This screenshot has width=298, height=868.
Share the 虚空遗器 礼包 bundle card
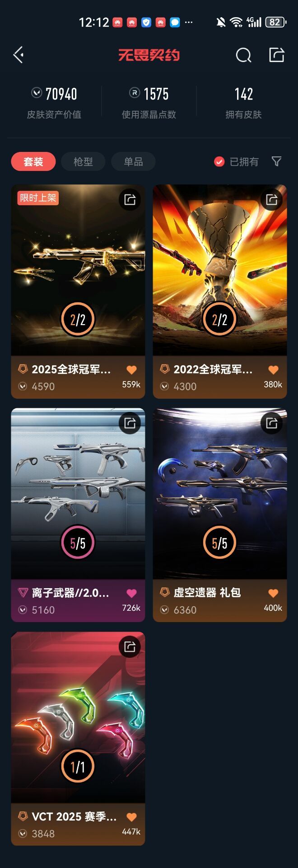click(272, 423)
